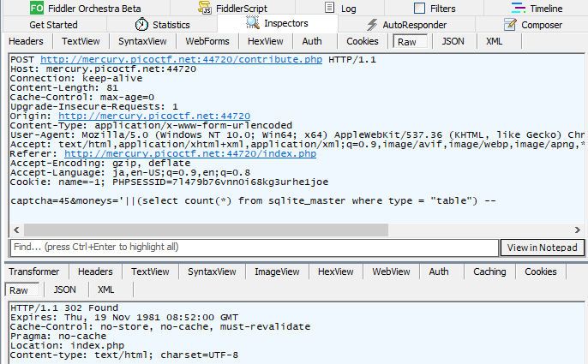Open the response ImageView tab

click(x=277, y=272)
